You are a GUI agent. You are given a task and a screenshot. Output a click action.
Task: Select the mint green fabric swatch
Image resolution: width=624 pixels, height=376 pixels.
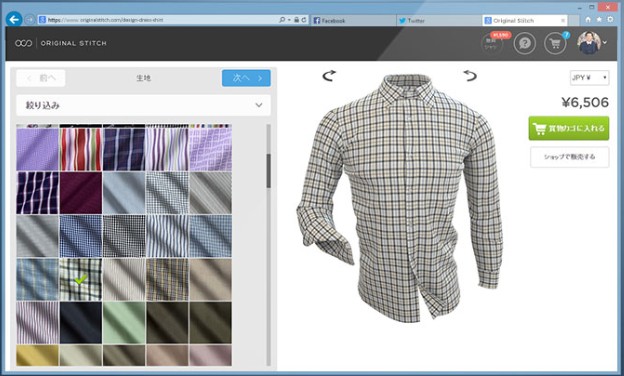coord(124,323)
